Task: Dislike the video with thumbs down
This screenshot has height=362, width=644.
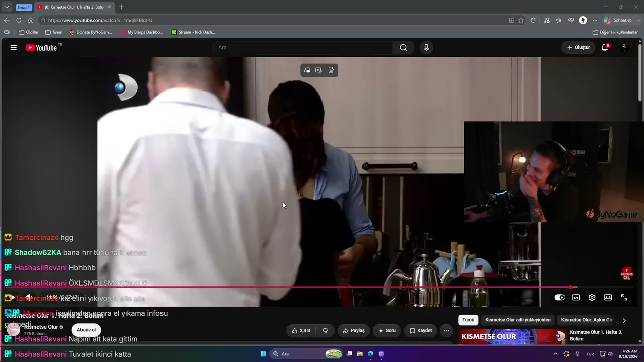Action: click(x=326, y=331)
